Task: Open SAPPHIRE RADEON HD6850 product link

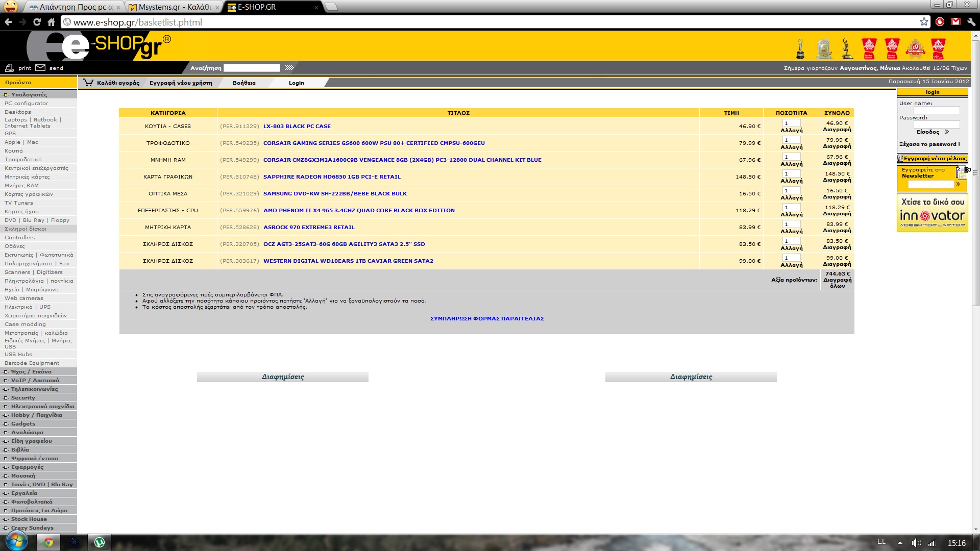Action: [x=332, y=177]
